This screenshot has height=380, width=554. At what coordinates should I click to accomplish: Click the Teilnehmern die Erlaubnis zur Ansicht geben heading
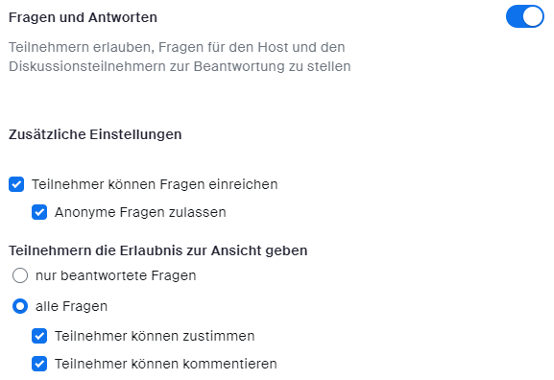click(x=158, y=250)
